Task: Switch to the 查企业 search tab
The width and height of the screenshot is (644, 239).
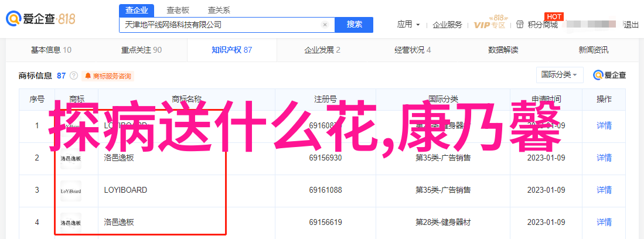Action: point(137,11)
